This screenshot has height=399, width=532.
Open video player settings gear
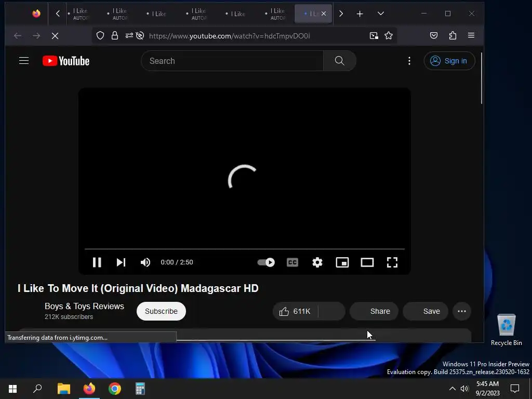pos(317,262)
